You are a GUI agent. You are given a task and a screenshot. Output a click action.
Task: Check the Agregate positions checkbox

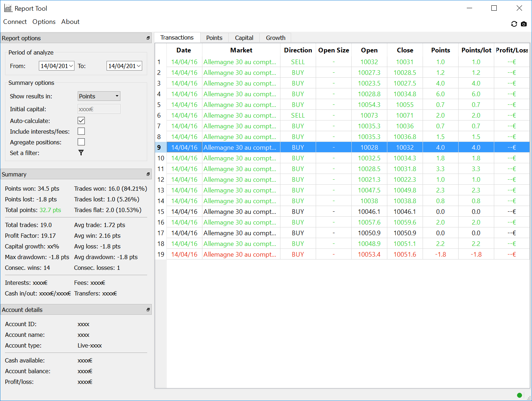pos(81,142)
